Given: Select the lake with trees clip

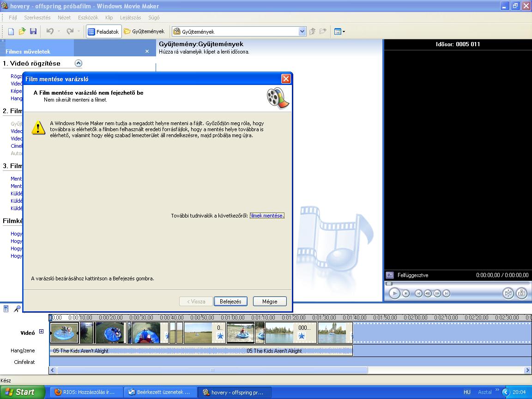Looking at the screenshot, I should pyautogui.click(x=279, y=333).
